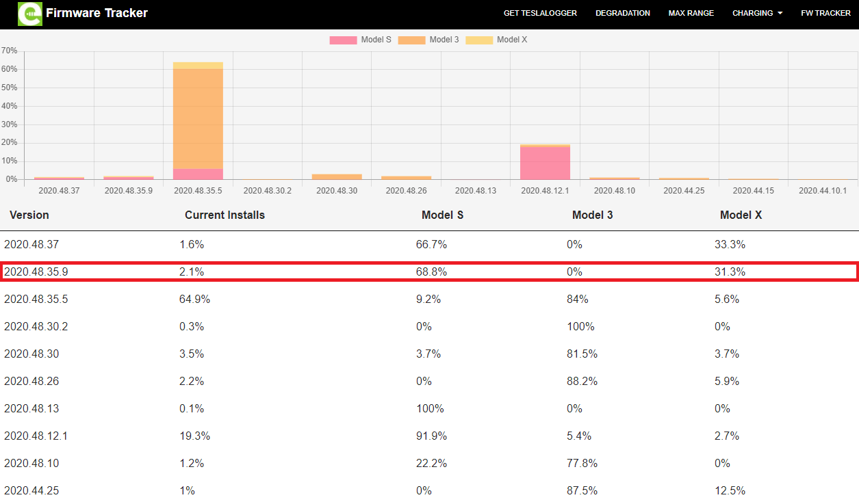Click the 87.5% Model 3 value
Viewport: 859px width, 504px height.
[582, 490]
